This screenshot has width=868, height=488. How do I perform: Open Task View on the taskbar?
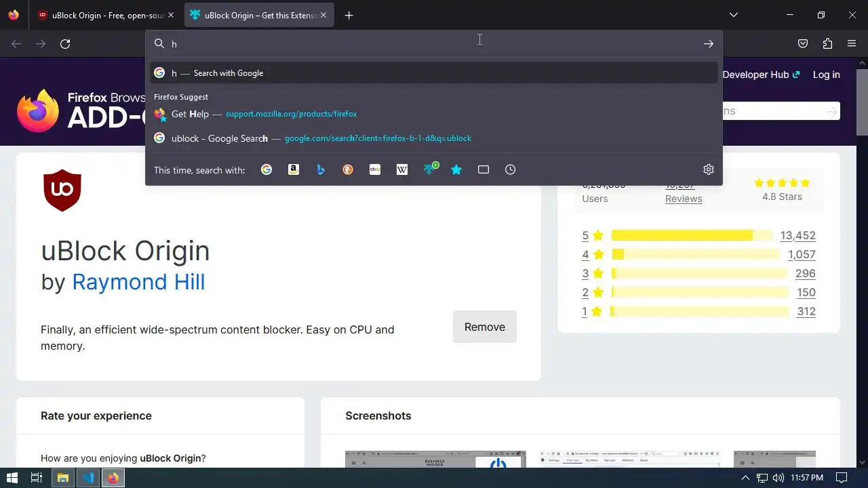(37, 478)
